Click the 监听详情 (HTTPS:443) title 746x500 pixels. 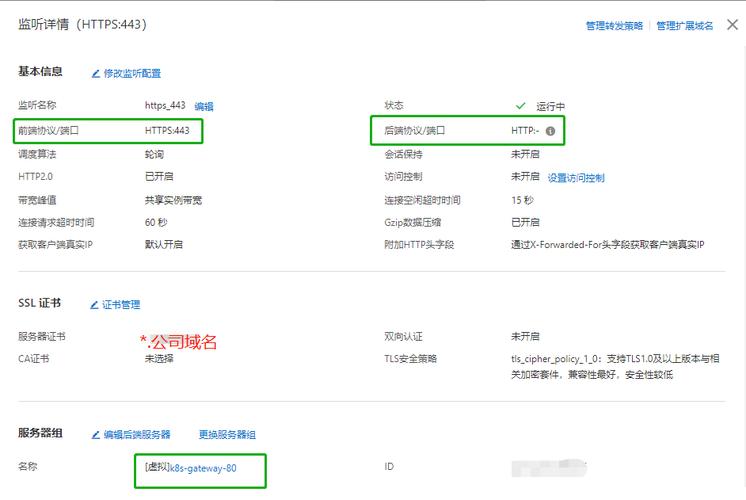(82, 24)
